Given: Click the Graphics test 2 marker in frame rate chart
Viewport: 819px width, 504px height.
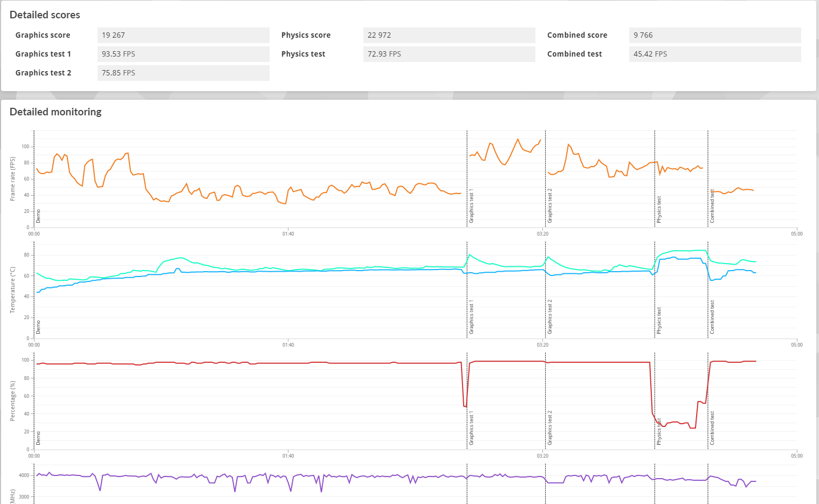Looking at the screenshot, I should click(550, 206).
